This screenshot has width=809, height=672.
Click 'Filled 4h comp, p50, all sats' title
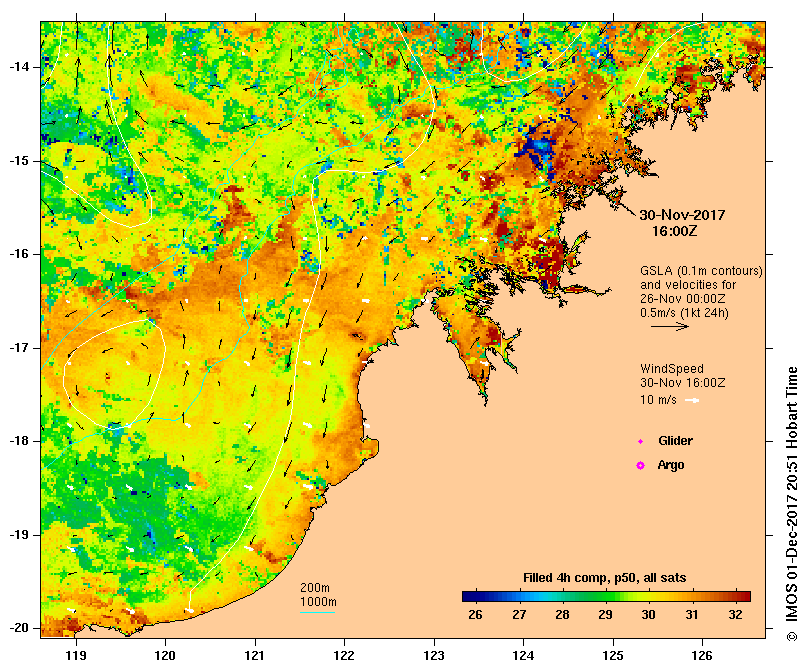[x=605, y=578]
